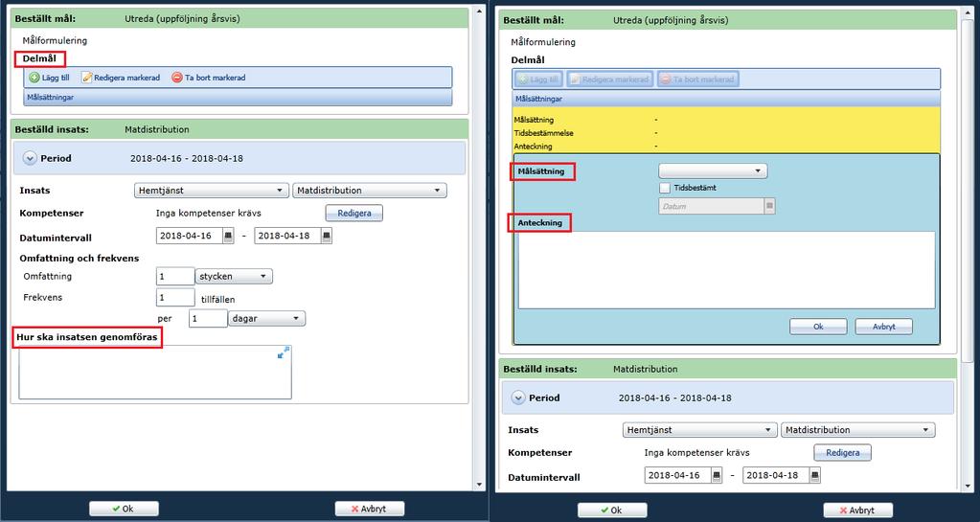Open Hemtjänst dropdown in right window
980x522 pixels.
coord(699,429)
